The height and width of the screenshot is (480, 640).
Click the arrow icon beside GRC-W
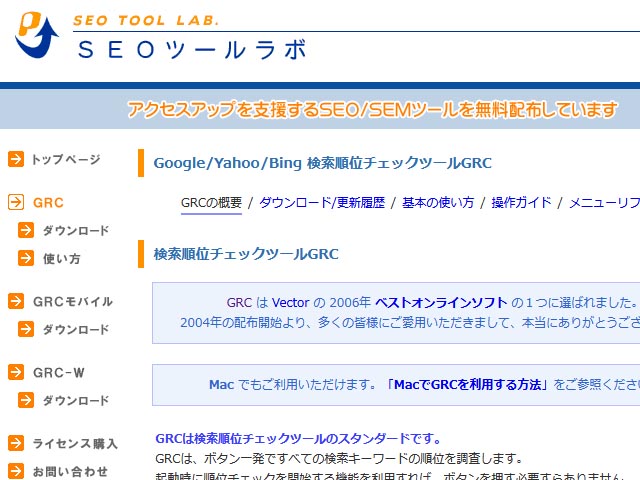click(x=16, y=372)
